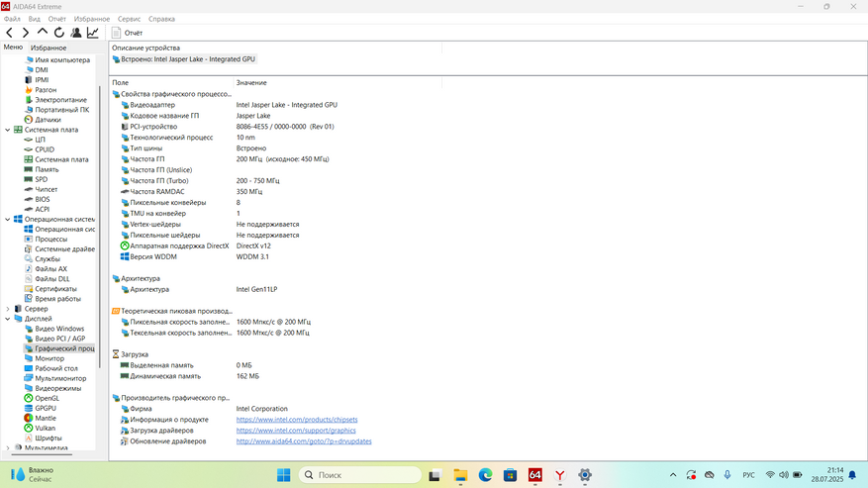Click the Поиск taskbar search box
868x488 pixels.
[360, 475]
